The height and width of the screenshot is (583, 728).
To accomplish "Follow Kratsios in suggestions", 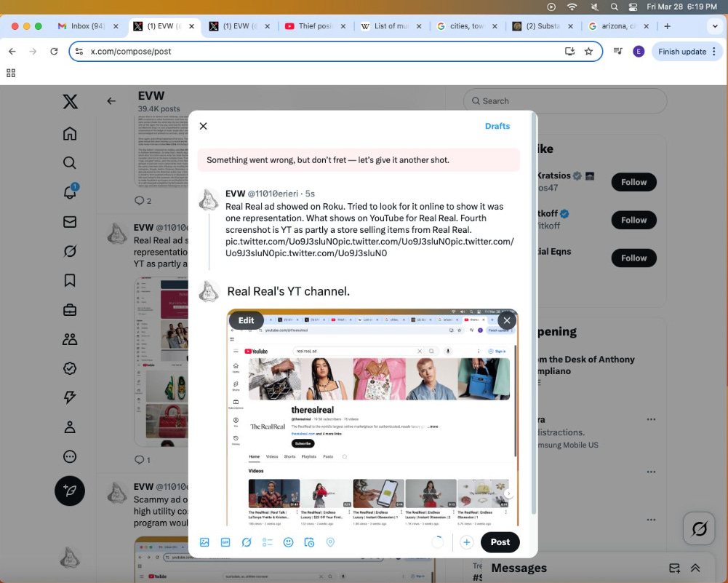I will (633, 182).
